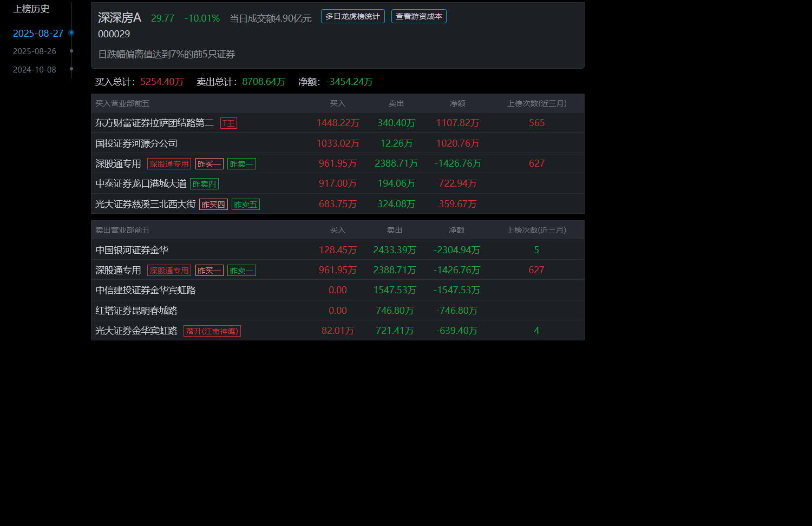Click net value 722.94万
812x526 pixels.
click(x=457, y=183)
